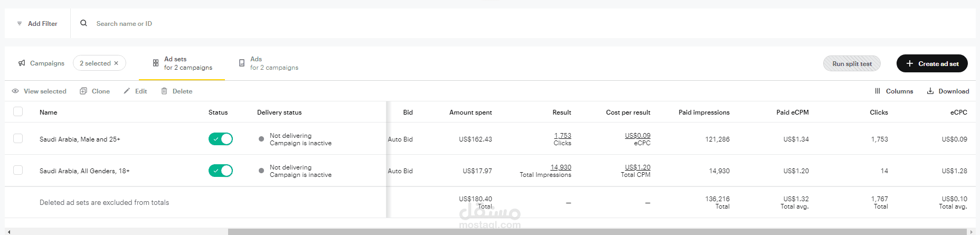Open the Columns selector
This screenshot has height=235, width=980.
894,91
